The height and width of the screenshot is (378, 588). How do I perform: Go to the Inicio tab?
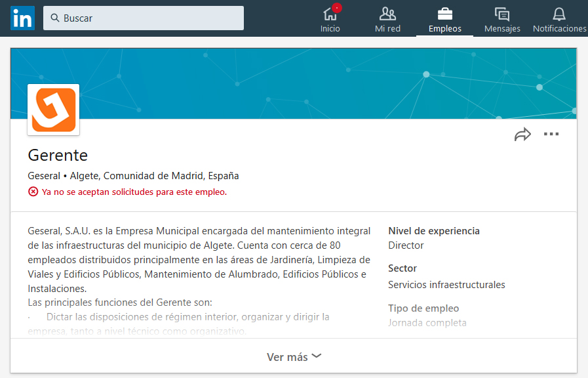click(x=330, y=19)
